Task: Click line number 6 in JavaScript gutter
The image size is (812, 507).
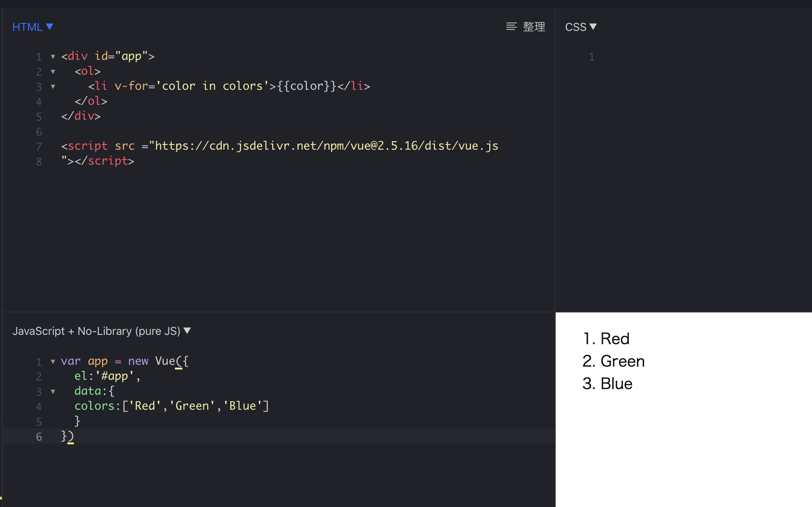Action: point(39,437)
